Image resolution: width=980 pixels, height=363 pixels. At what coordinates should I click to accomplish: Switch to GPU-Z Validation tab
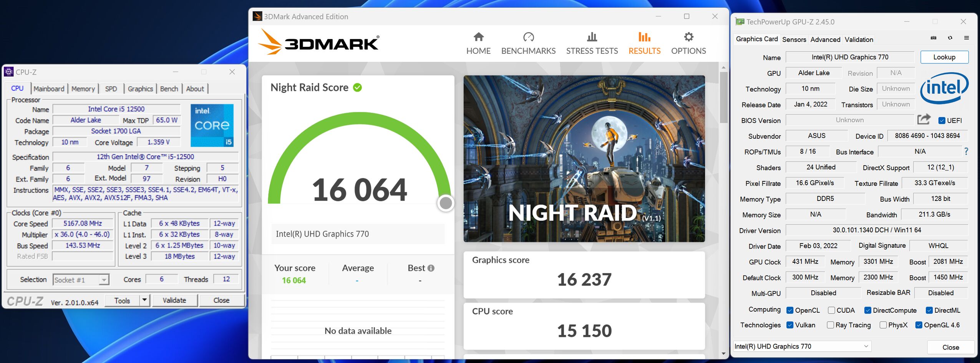[x=859, y=40]
